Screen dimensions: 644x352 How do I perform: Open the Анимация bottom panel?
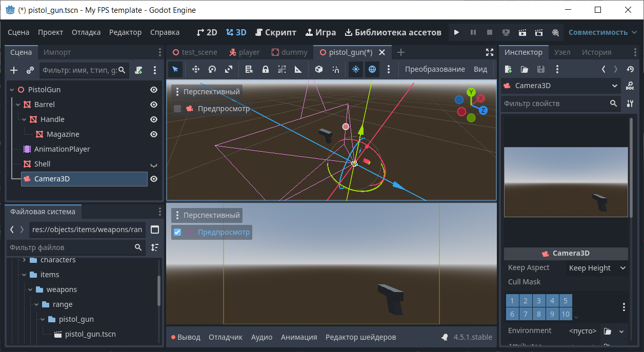[x=299, y=337]
